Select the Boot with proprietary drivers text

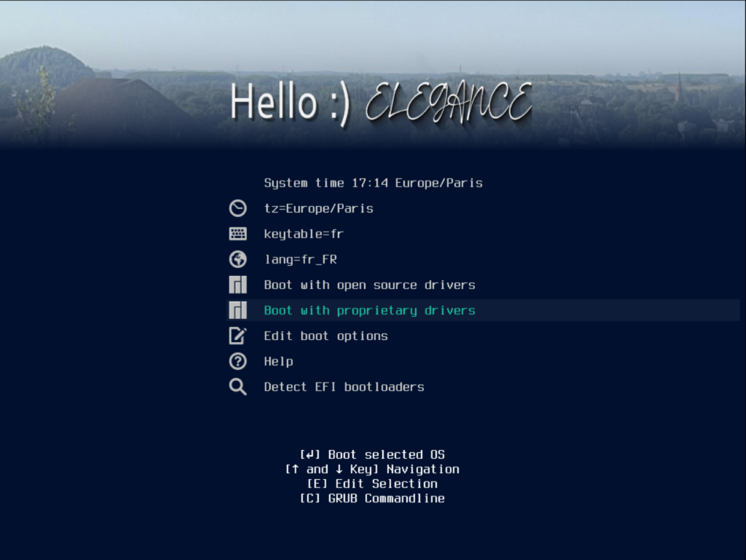(x=369, y=310)
